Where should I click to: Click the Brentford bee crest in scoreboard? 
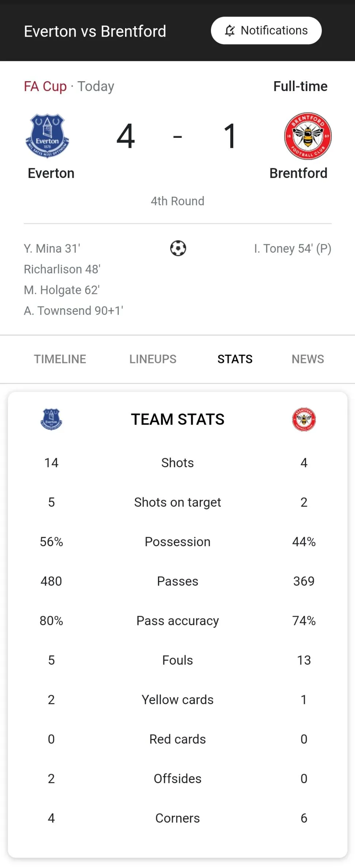[x=308, y=136]
